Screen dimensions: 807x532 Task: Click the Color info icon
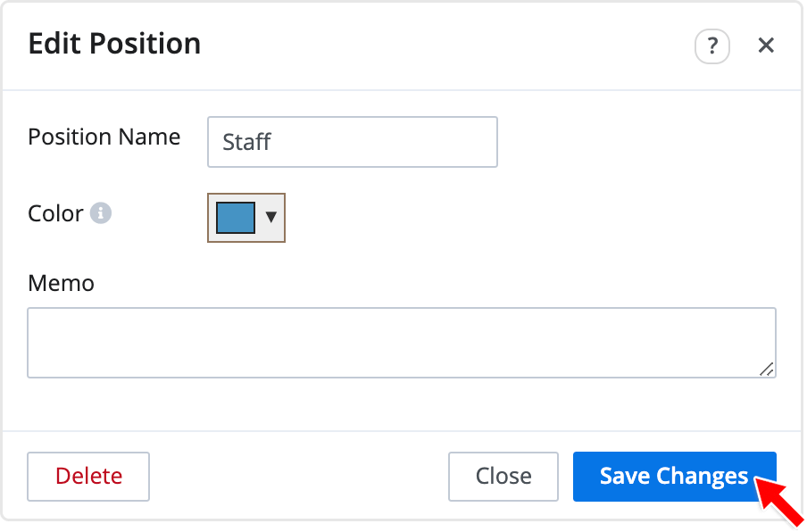[101, 212]
